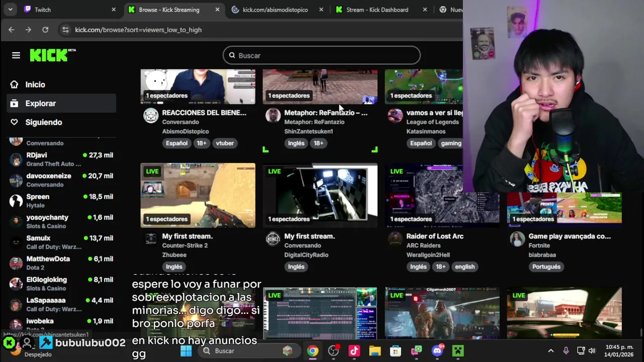The height and width of the screenshot is (362, 644).
Task: Open LaSapaaaaa channel in sidebar
Action: (62, 304)
